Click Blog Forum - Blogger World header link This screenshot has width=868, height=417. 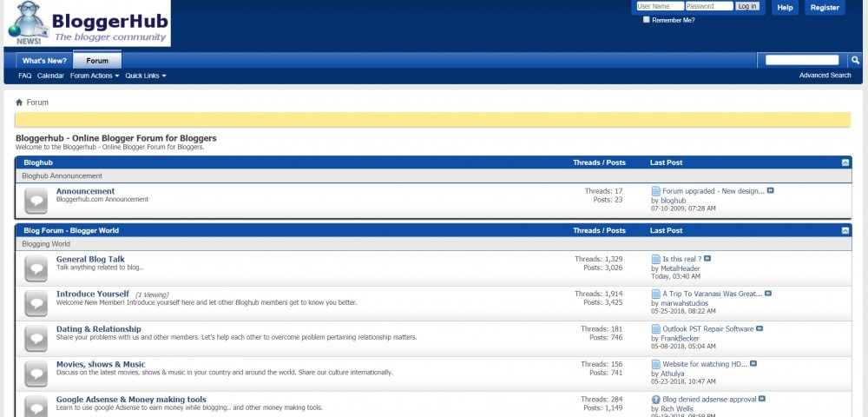(x=71, y=231)
